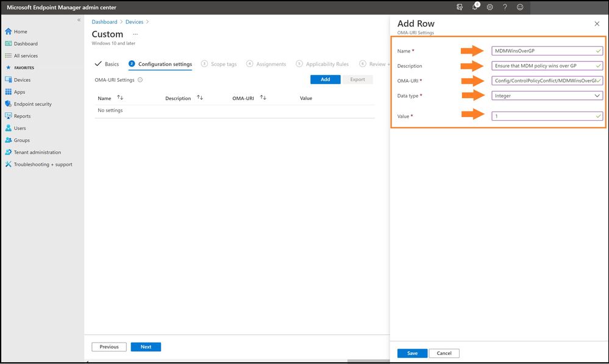The width and height of the screenshot is (609, 364).
Task: Expand the Data type Integer dropdown
Action: [x=547, y=96]
